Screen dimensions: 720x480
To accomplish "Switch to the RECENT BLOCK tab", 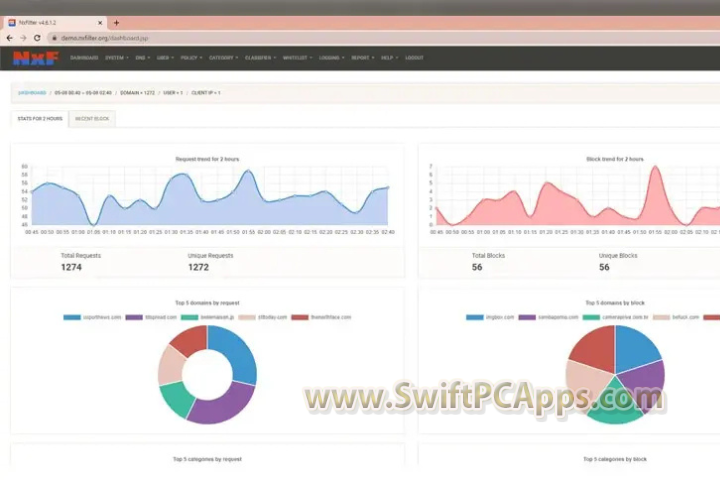I will [x=93, y=118].
